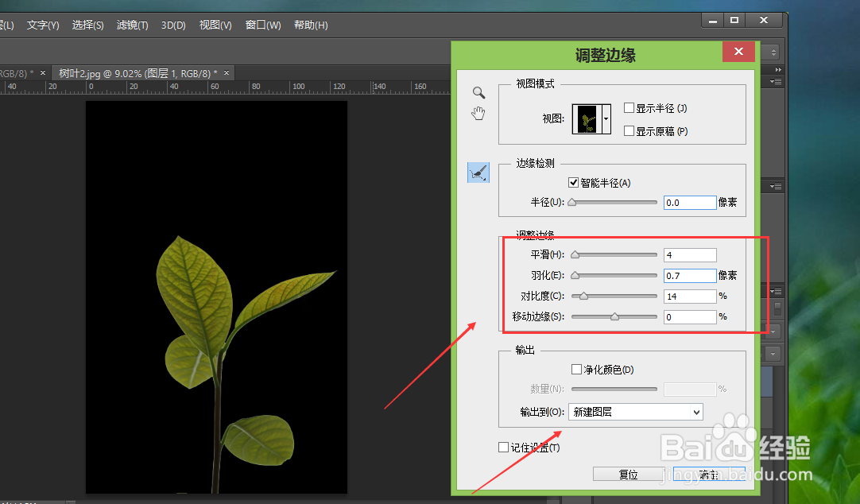
Task: Click the 对比度 value field showing 14
Action: point(690,297)
